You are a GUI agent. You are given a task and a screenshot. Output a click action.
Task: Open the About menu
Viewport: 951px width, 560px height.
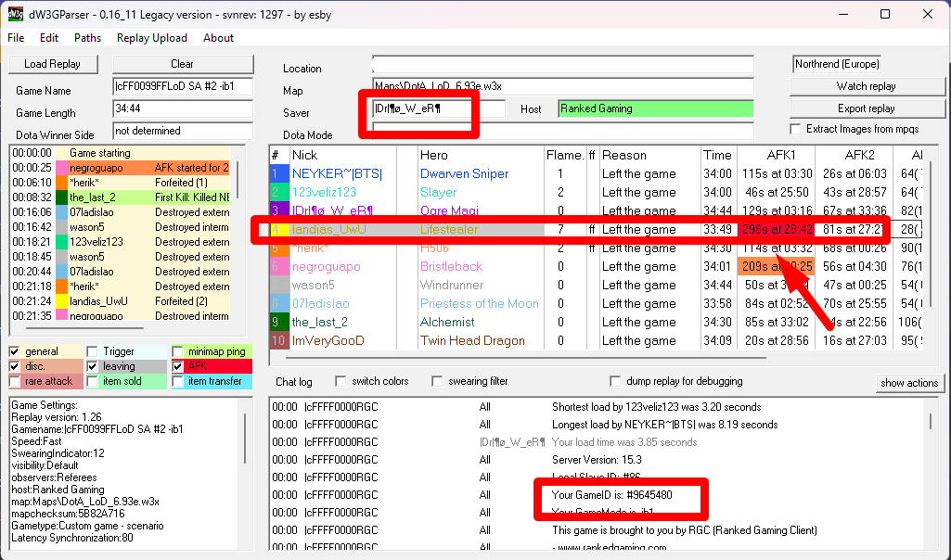coord(218,38)
